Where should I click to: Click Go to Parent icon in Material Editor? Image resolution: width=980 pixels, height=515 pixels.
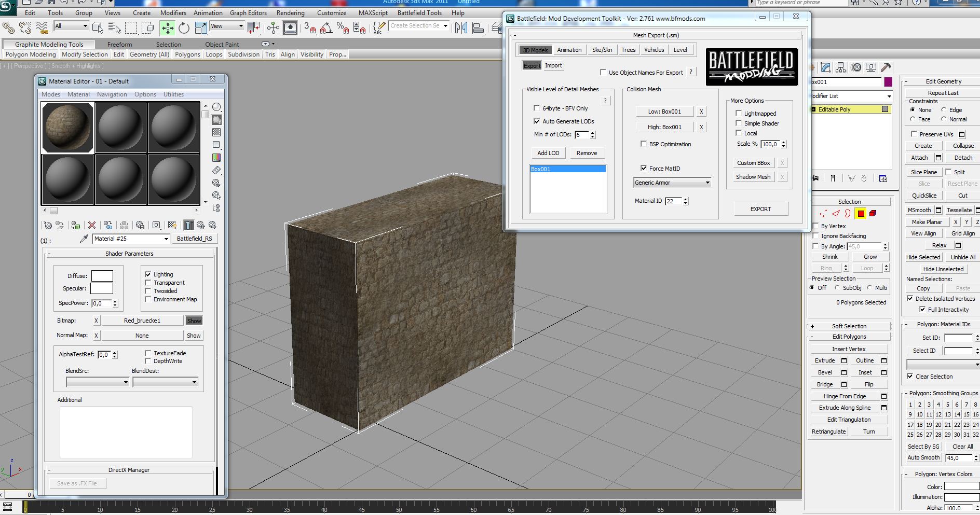pos(200,225)
